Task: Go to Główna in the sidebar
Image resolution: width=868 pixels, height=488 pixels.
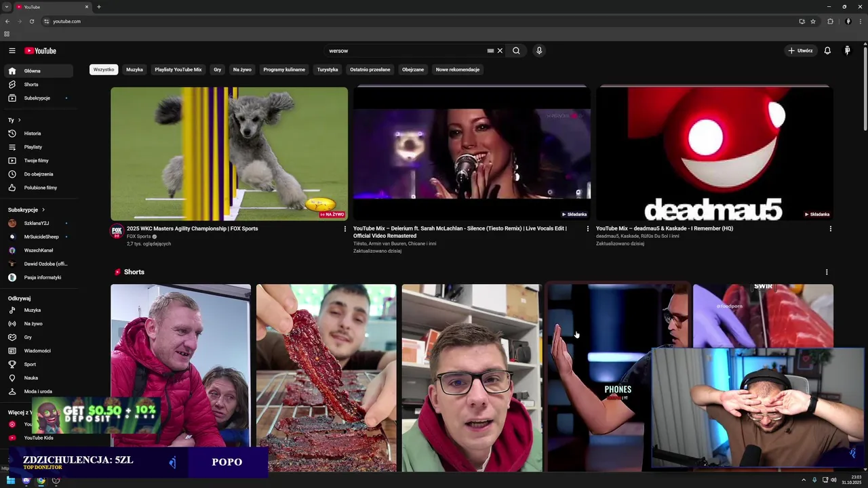Action: pyautogui.click(x=39, y=70)
